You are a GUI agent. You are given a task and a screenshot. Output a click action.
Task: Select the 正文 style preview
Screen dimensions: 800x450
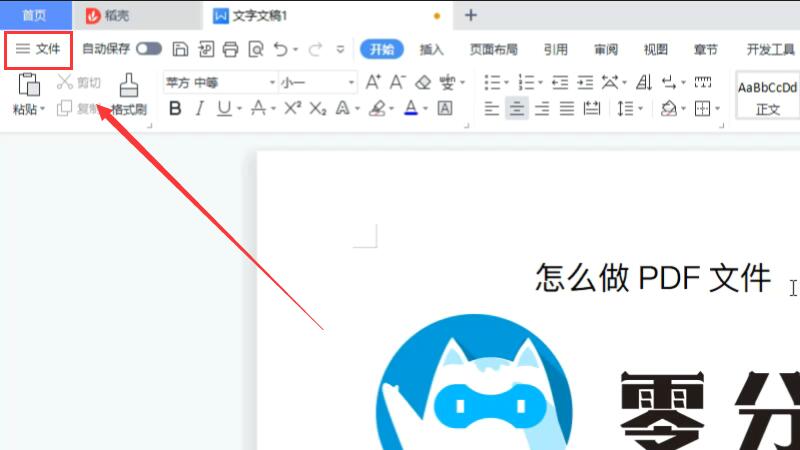tap(767, 97)
